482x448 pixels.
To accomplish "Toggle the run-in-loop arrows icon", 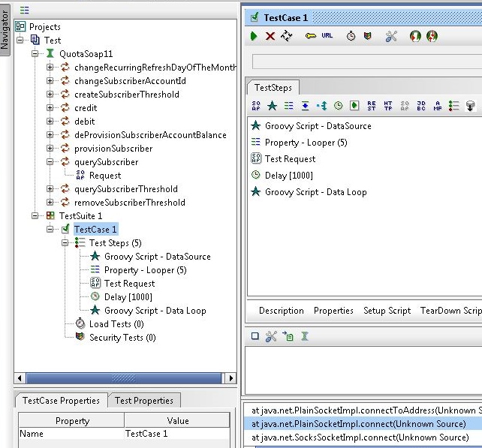I will 287,36.
